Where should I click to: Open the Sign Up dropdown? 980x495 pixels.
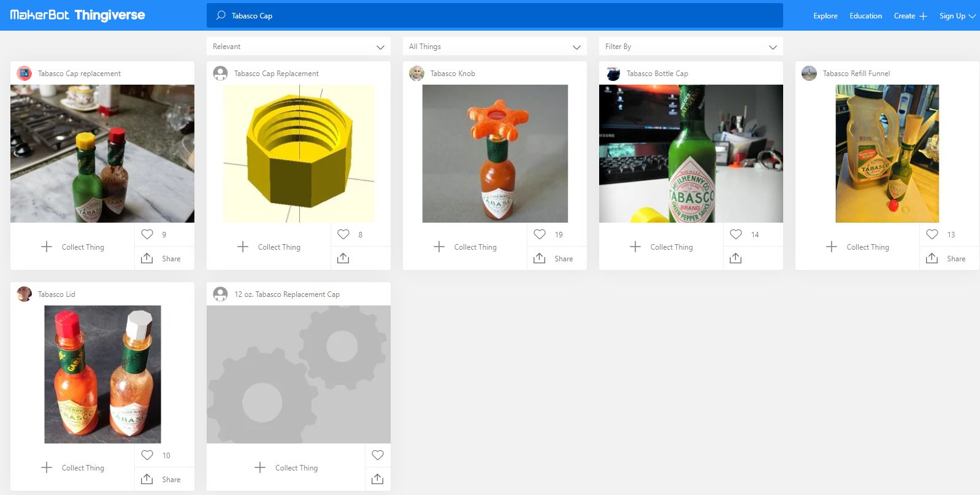(x=957, y=16)
